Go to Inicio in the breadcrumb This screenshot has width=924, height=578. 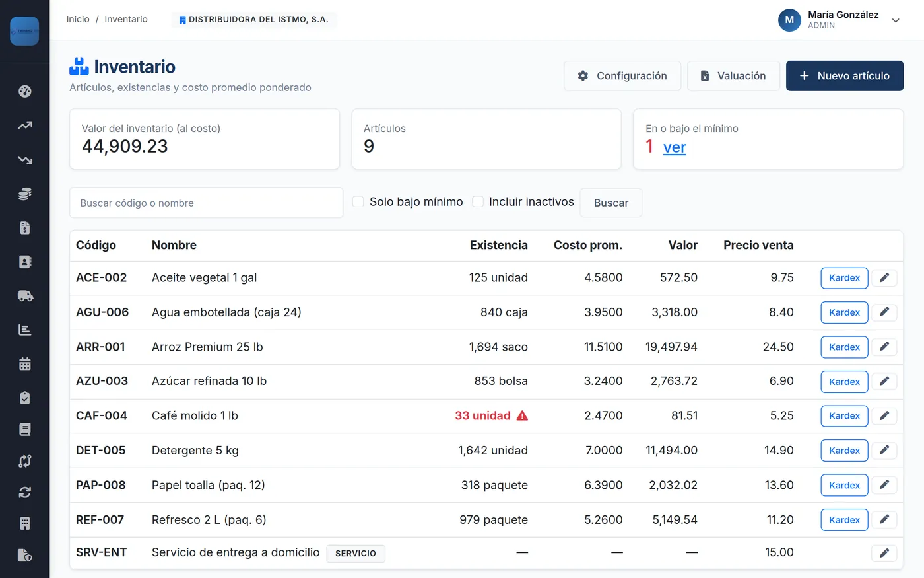point(78,19)
